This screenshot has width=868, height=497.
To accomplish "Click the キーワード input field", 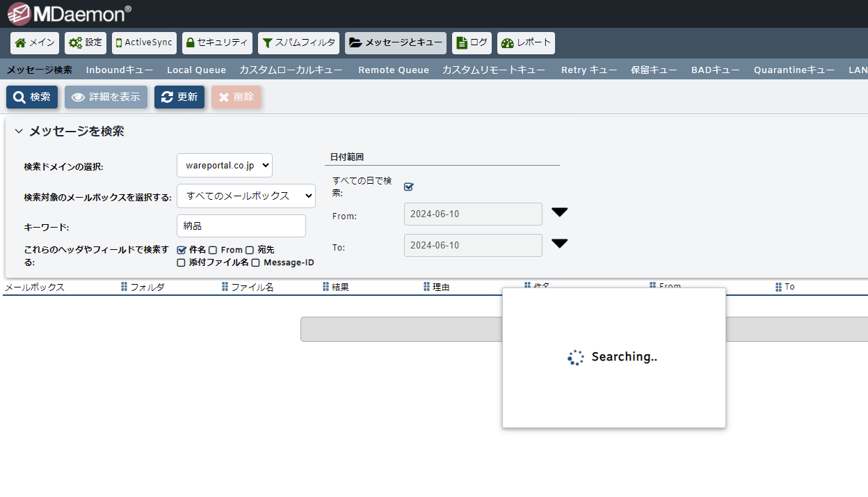I will click(241, 226).
